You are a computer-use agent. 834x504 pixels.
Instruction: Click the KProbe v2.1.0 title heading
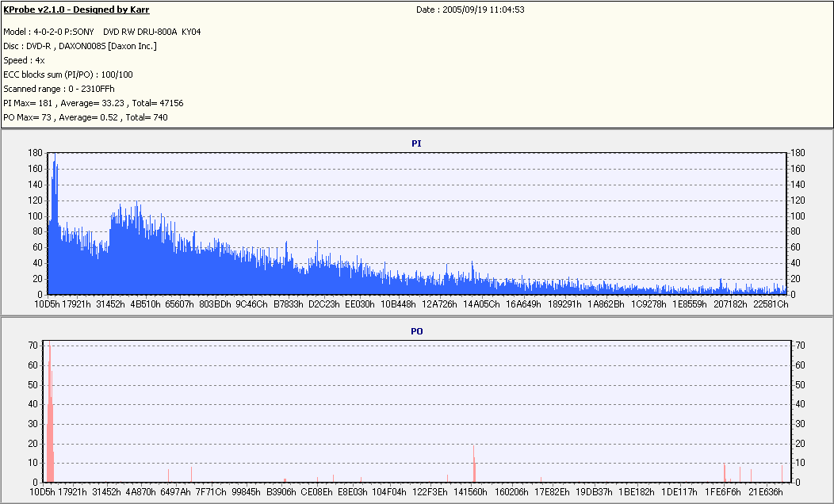pos(76,10)
